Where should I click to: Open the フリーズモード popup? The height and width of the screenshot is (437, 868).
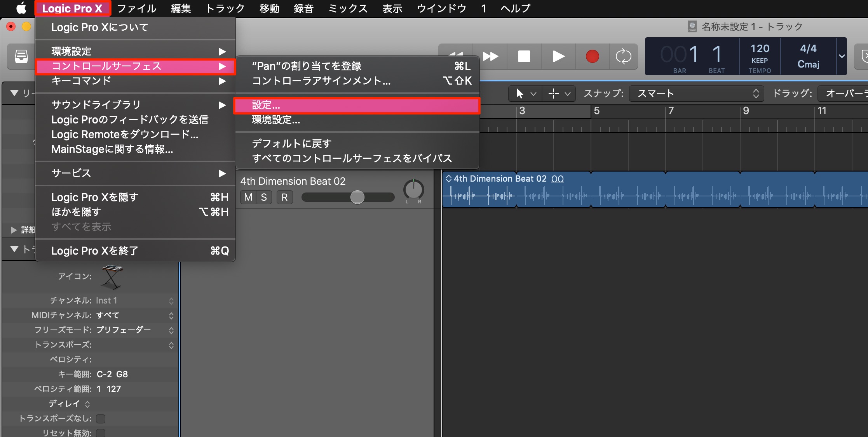(134, 330)
